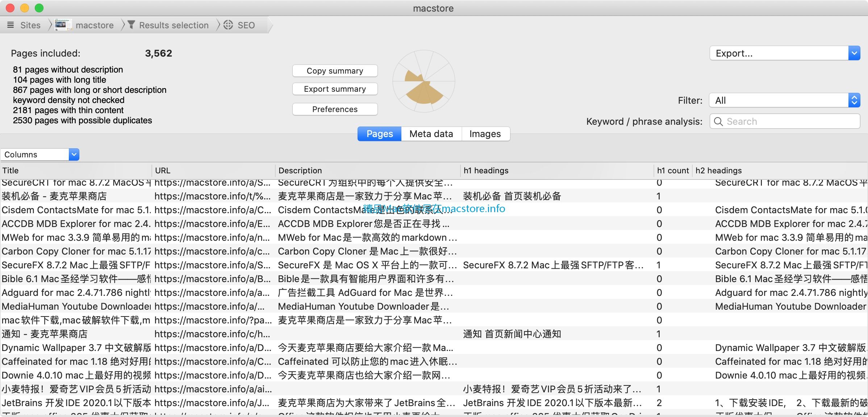Screen dimensions: 868x417
Task: Switch to the Images tab
Action: point(485,134)
